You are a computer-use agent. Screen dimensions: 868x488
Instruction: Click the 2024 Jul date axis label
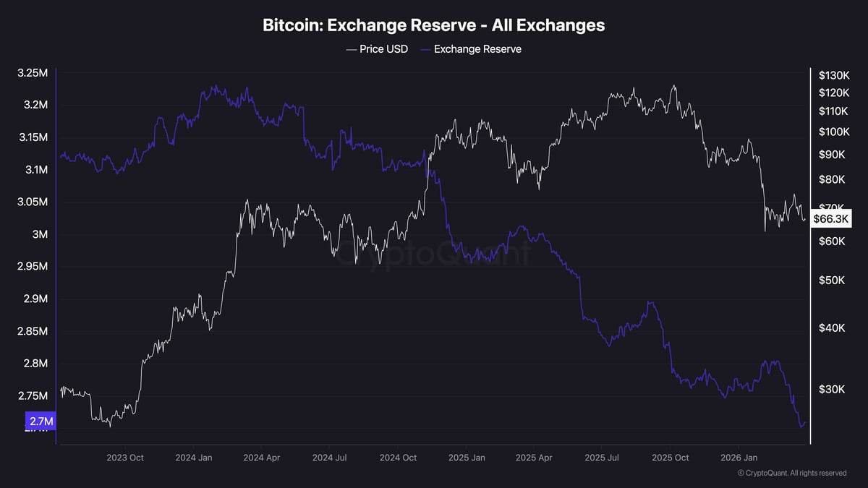tap(330, 458)
